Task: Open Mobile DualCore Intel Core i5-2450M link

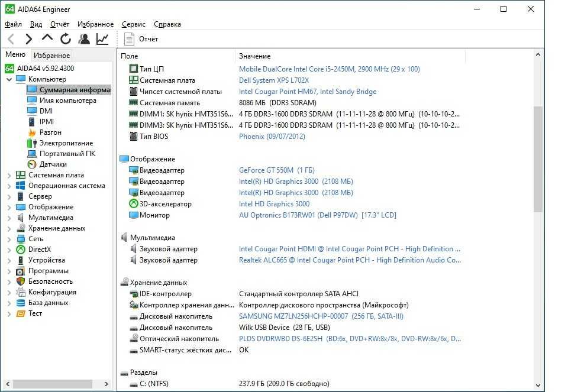Action: [x=330, y=69]
